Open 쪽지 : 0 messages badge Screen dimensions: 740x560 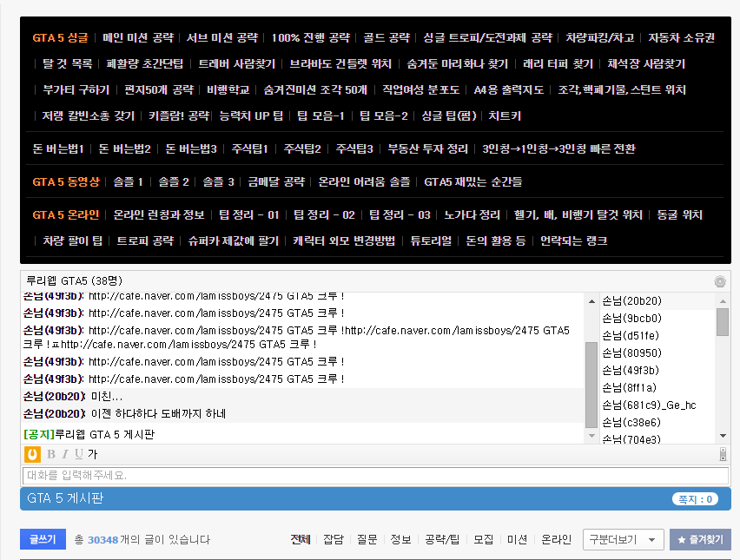click(x=695, y=499)
